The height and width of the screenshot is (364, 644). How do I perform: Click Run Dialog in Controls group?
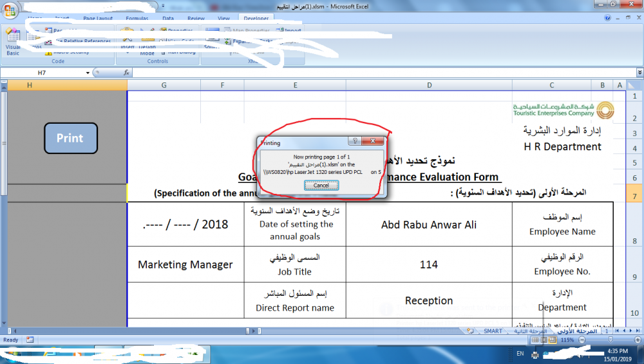[x=178, y=53]
